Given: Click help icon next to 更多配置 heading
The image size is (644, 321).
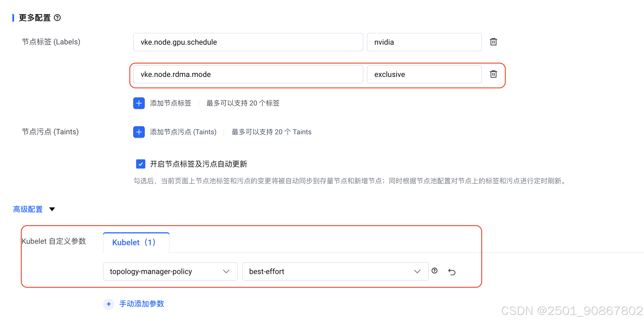Looking at the screenshot, I should [x=57, y=18].
